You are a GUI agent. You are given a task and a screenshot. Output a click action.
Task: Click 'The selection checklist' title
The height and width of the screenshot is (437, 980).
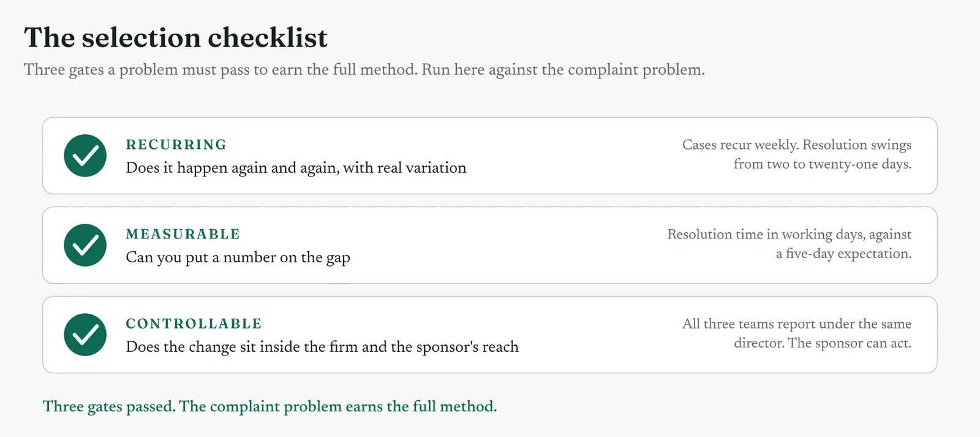pyautogui.click(x=176, y=37)
